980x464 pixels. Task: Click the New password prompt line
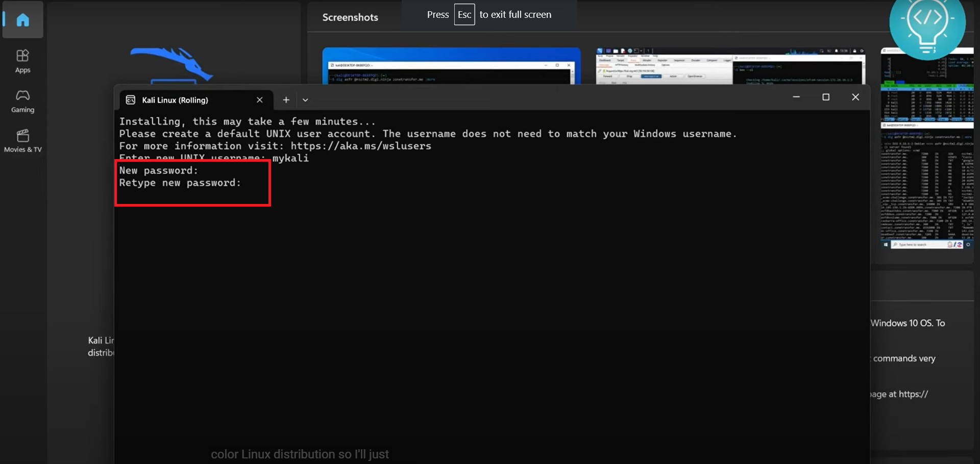(x=159, y=170)
